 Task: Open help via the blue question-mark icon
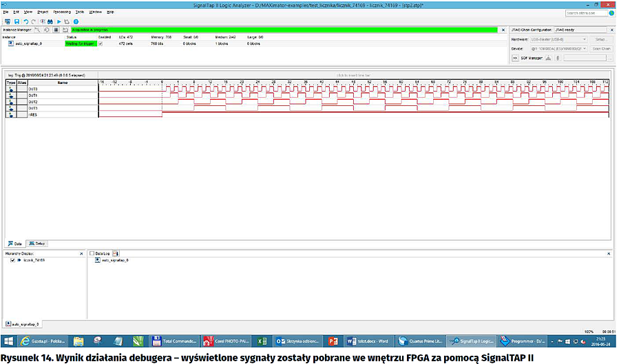click(75, 22)
